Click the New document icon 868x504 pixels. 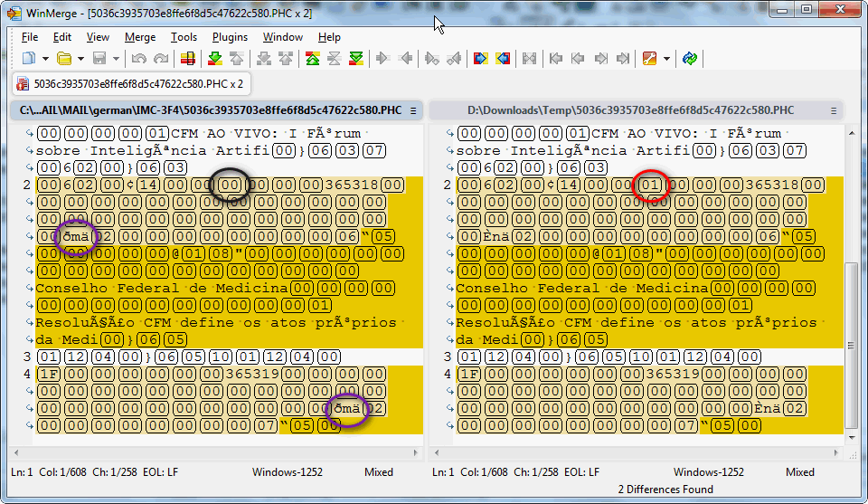(28, 59)
